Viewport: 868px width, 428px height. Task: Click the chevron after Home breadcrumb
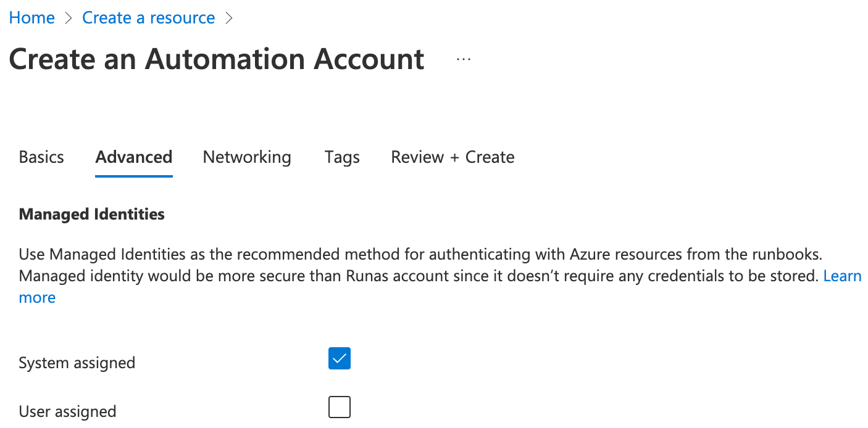point(69,19)
